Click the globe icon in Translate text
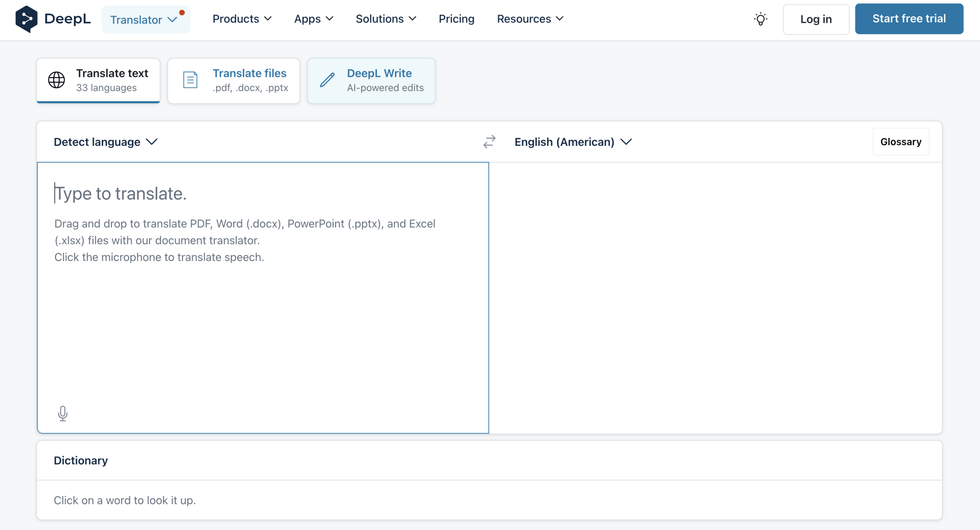Image resolution: width=980 pixels, height=530 pixels. (x=56, y=80)
